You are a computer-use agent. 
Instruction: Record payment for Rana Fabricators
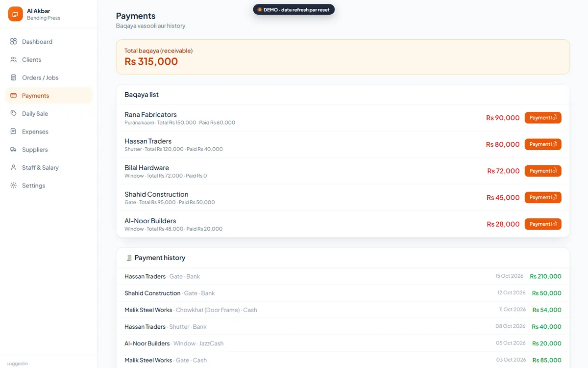(543, 118)
